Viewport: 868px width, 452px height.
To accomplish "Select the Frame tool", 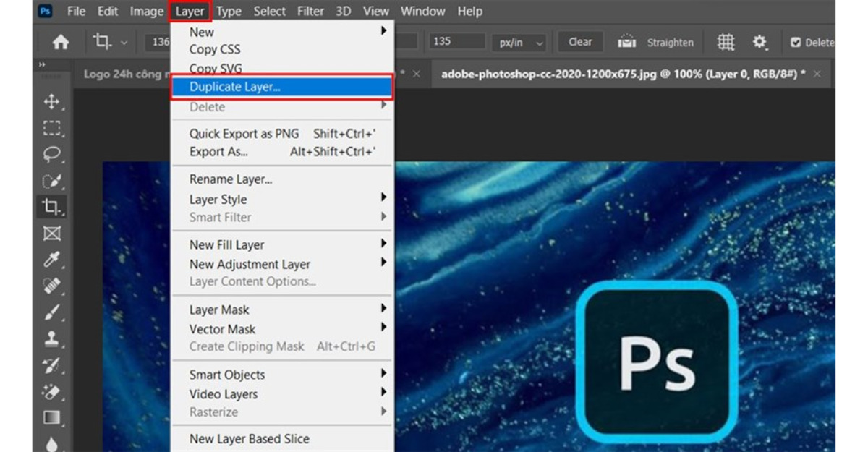I will [x=52, y=234].
